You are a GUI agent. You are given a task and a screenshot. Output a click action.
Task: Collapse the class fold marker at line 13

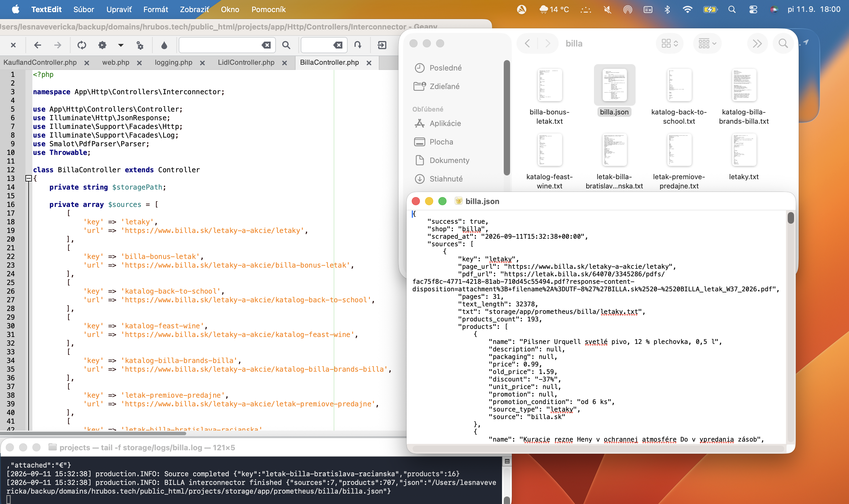(x=29, y=178)
